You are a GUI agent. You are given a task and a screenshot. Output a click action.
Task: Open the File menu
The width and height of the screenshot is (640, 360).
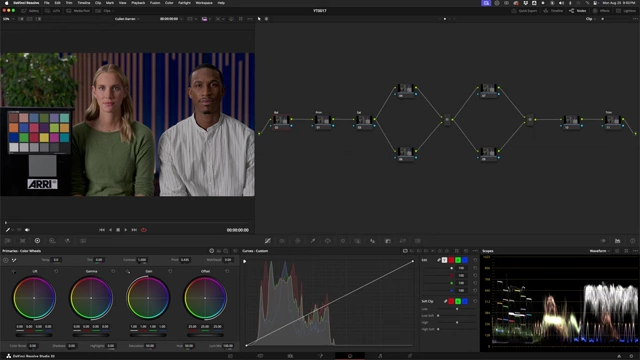pyautogui.click(x=47, y=3)
